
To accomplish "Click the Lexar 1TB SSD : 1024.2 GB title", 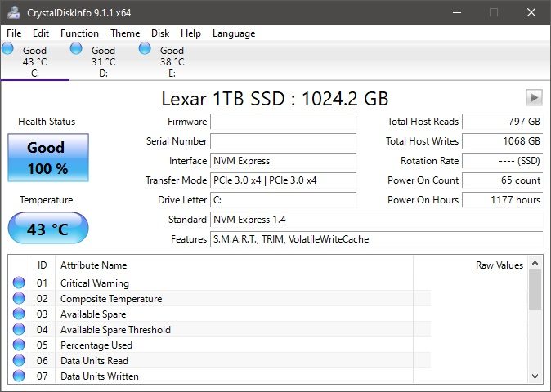I will click(x=275, y=99).
